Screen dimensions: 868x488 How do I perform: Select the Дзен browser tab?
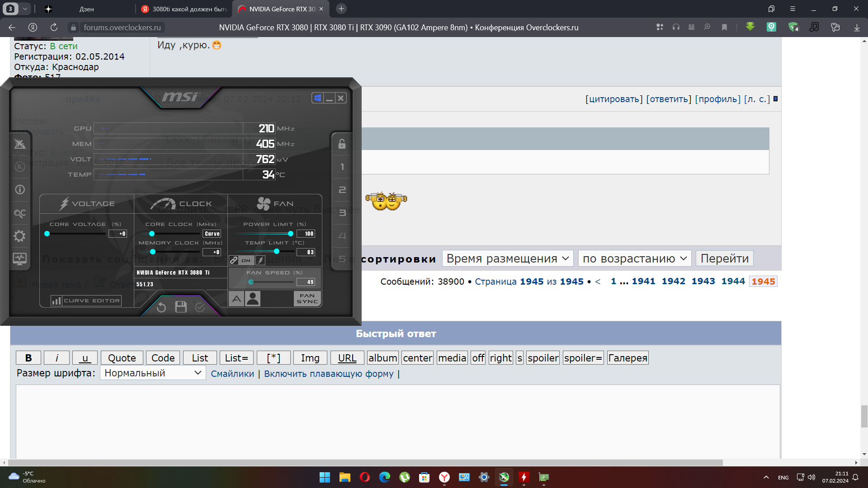[x=86, y=9]
